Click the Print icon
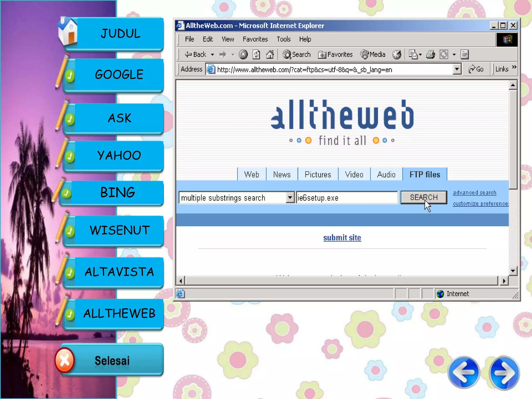The image size is (532, 399). pos(430,54)
